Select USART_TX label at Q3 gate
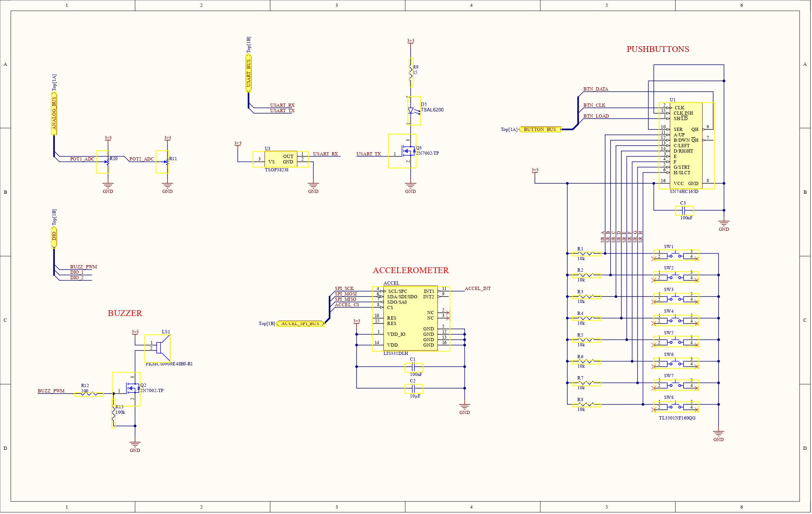This screenshot has height=514, width=812. (368, 154)
